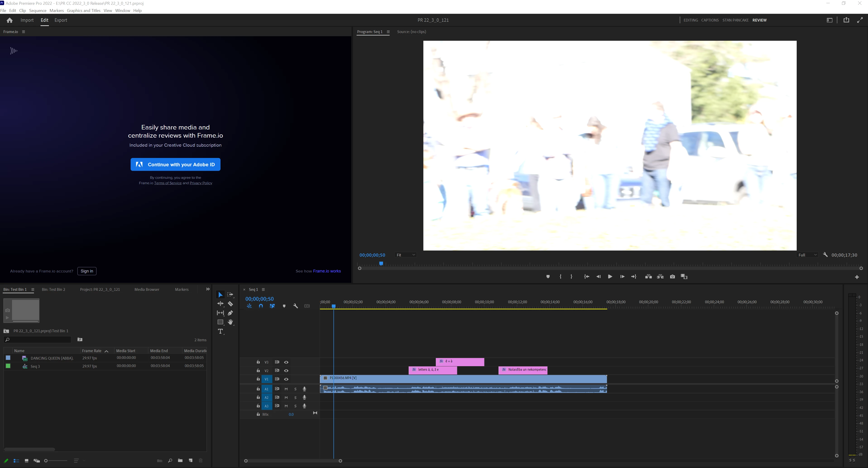Mute audio track A1
Viewport: 868px width, 468px height.
[286, 389]
